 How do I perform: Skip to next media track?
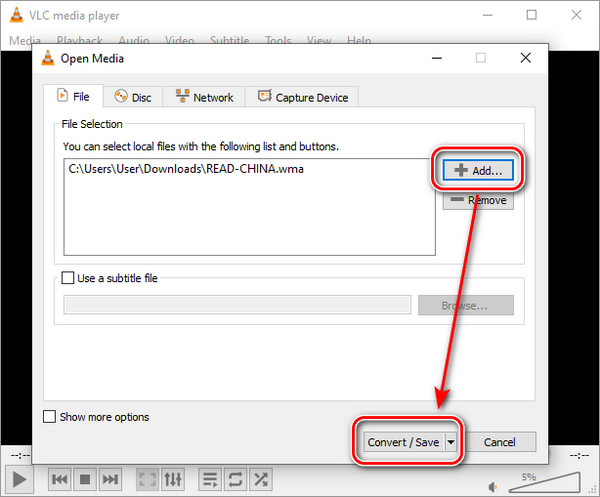point(110,479)
